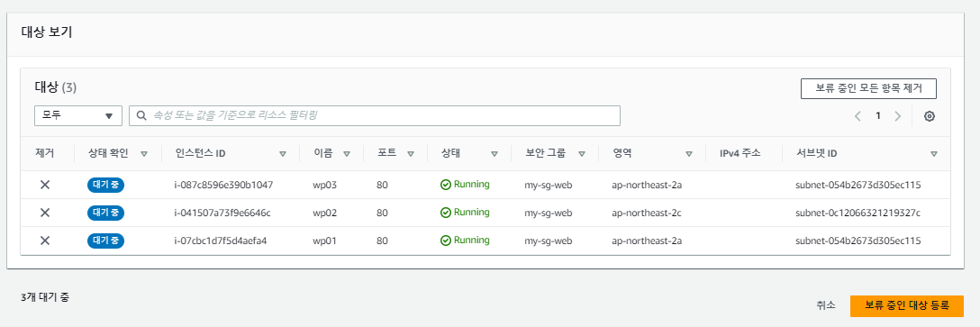Click subnet-054b2673d305ec115 in wp03 row
The width and height of the screenshot is (980, 327).
click(x=858, y=185)
